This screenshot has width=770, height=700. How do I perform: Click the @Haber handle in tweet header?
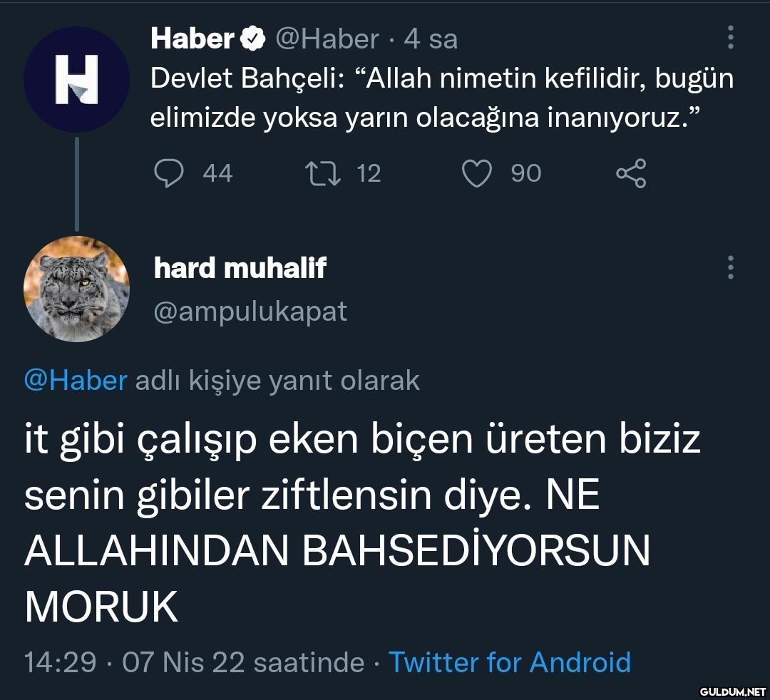327,38
